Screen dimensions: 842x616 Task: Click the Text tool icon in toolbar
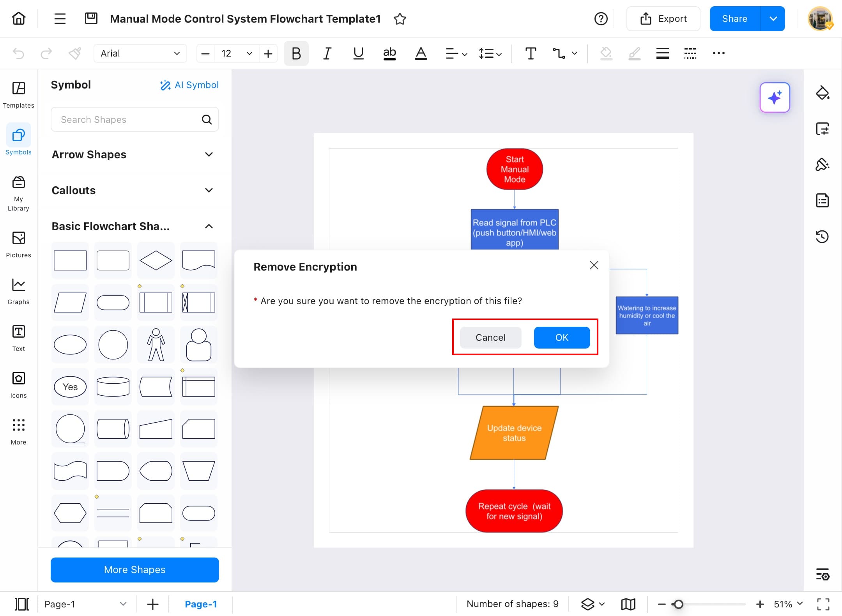pyautogui.click(x=531, y=53)
